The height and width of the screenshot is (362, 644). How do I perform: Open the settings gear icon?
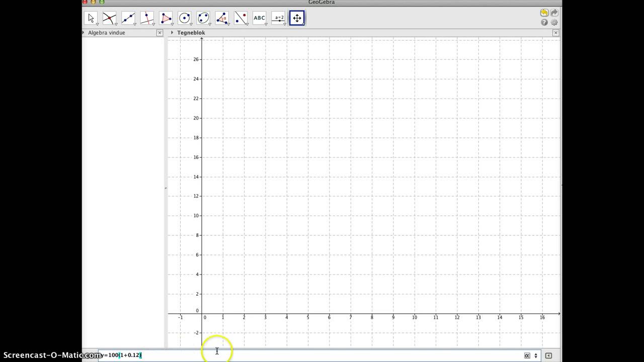(554, 23)
